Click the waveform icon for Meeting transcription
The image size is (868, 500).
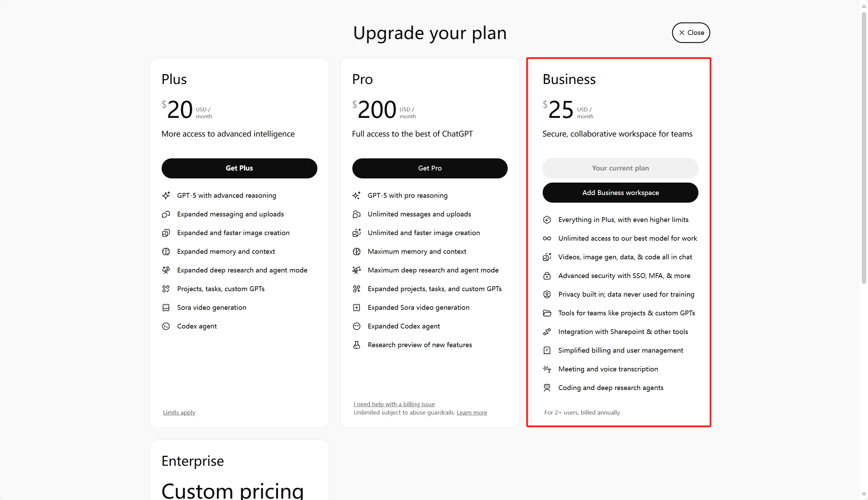pyautogui.click(x=547, y=369)
